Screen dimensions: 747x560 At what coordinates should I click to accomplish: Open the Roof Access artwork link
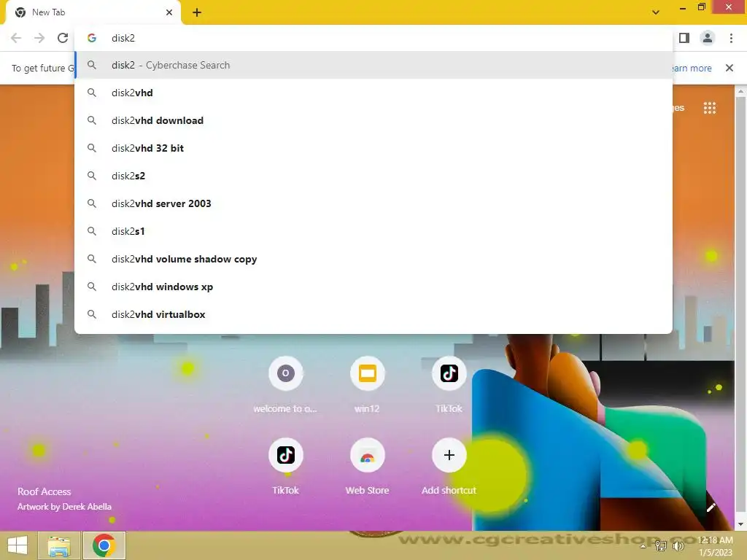click(x=44, y=491)
